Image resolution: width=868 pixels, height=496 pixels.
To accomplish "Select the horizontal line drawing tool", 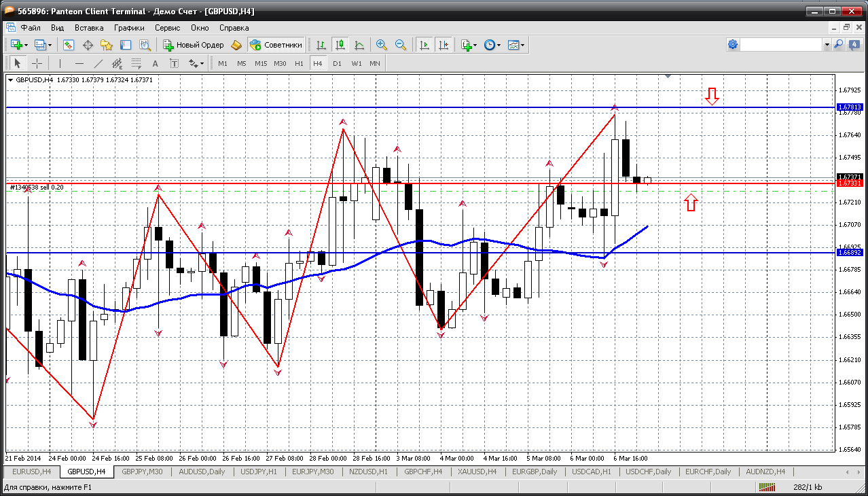I will pos(79,63).
